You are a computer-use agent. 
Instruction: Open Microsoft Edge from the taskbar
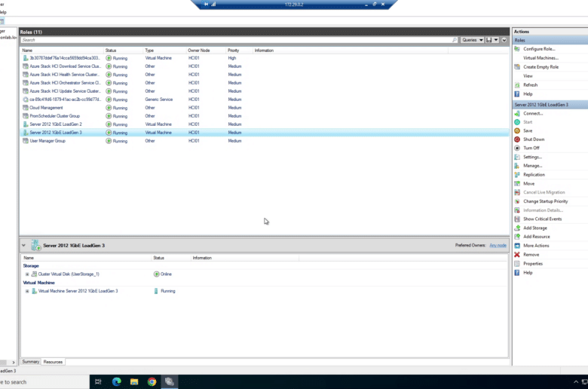pyautogui.click(x=117, y=382)
